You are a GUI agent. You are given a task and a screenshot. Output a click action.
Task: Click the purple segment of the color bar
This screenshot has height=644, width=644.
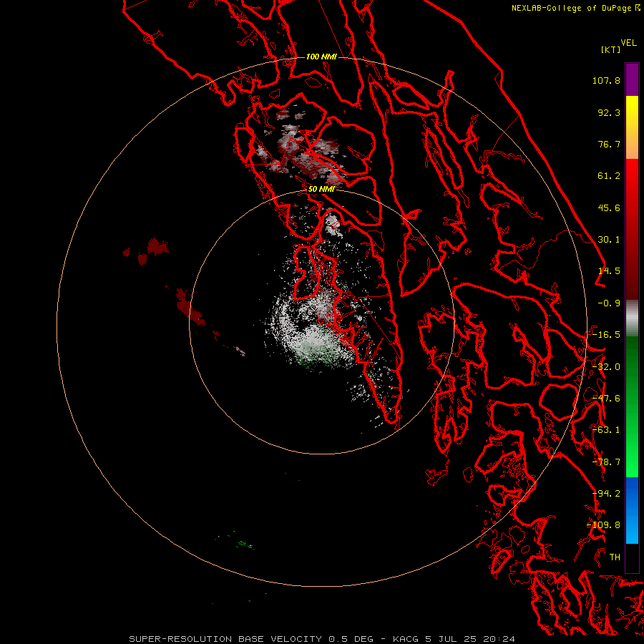pos(632,79)
